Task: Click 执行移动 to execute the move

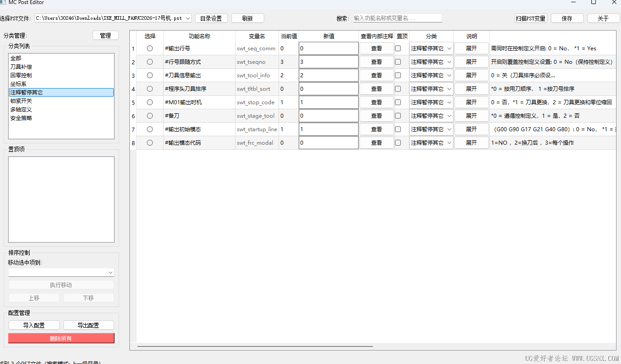Action: coord(61,284)
